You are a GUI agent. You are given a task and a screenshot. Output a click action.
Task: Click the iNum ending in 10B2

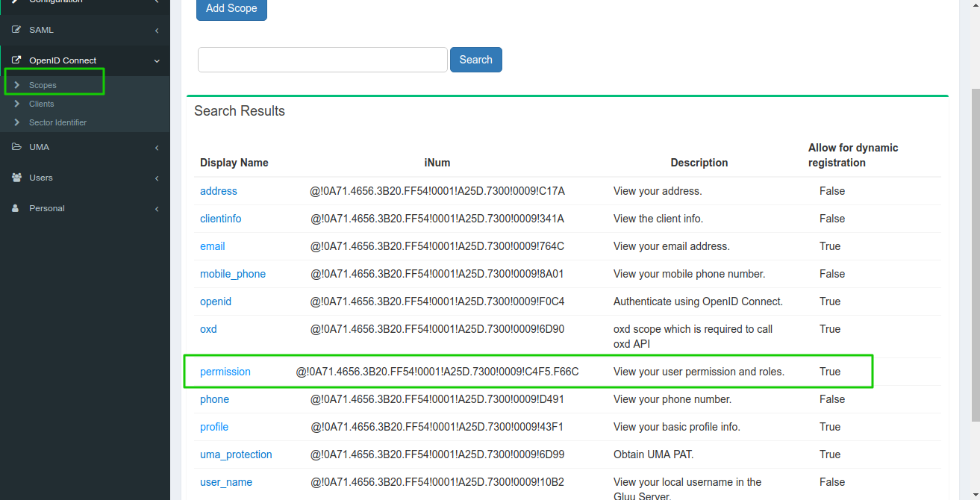pos(437,482)
